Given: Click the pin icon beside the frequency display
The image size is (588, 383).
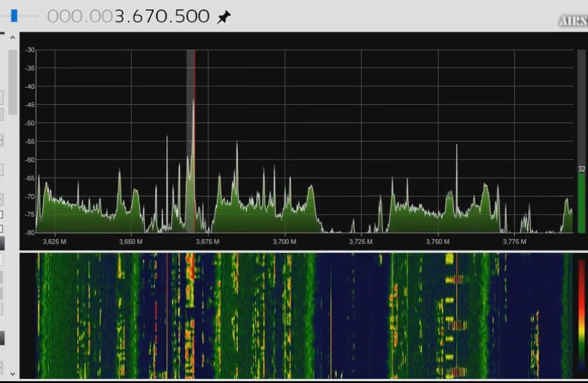Looking at the screenshot, I should coord(224,17).
